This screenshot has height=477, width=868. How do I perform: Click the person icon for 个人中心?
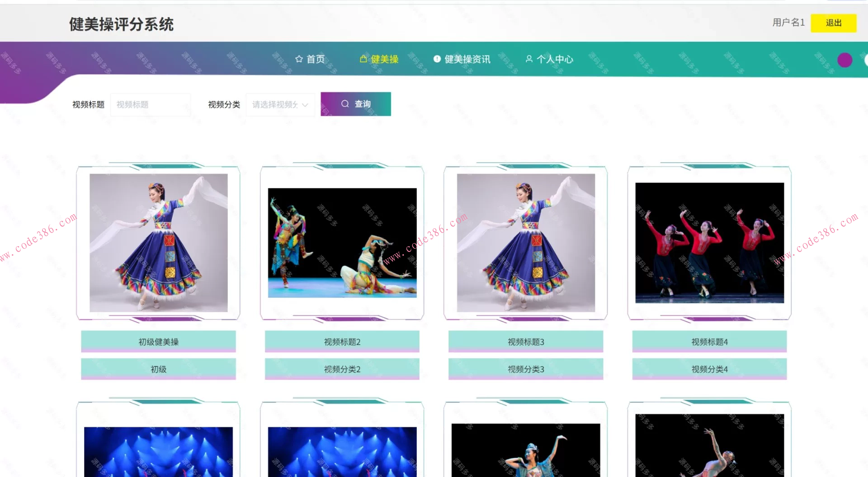point(529,59)
